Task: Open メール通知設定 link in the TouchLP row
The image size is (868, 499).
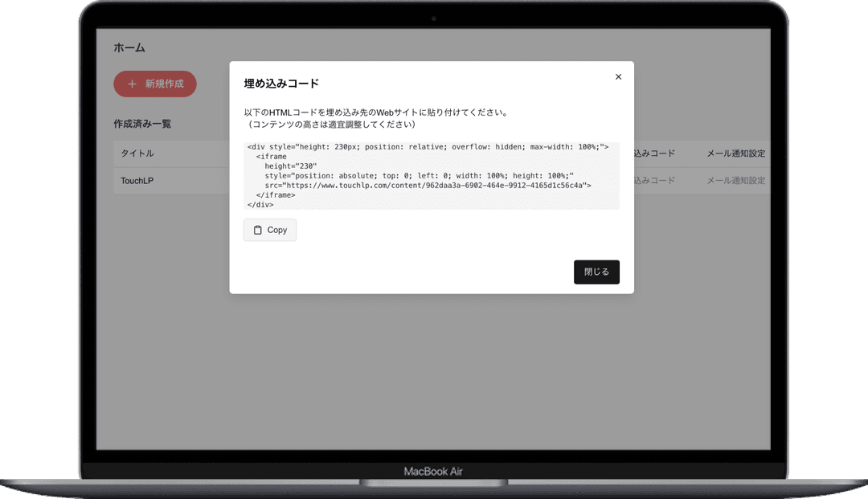Action: pyautogui.click(x=735, y=181)
